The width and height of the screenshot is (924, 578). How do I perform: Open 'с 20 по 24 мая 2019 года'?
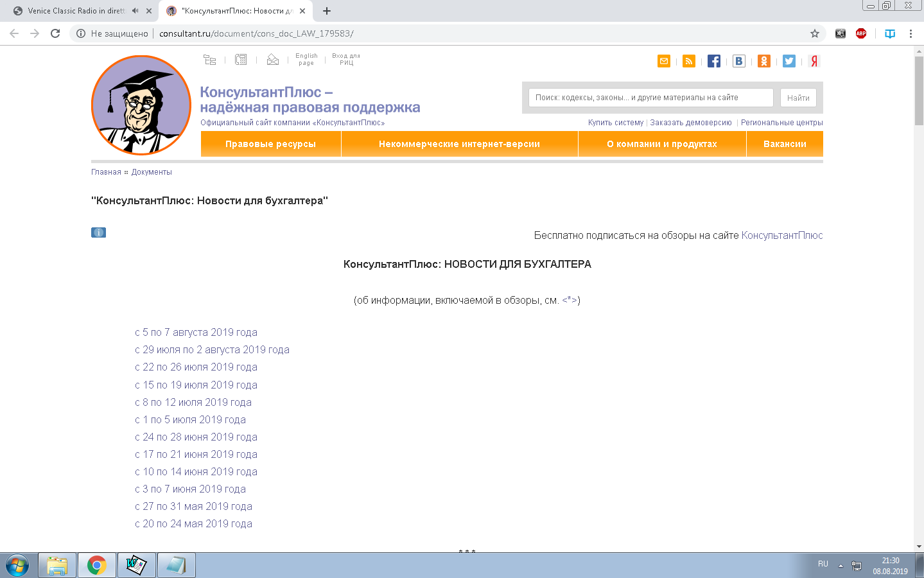pos(193,524)
